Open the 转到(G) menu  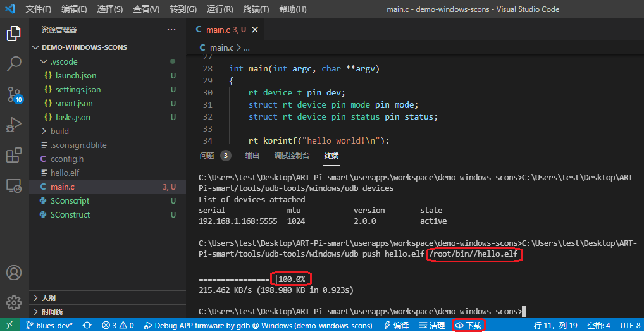(183, 9)
